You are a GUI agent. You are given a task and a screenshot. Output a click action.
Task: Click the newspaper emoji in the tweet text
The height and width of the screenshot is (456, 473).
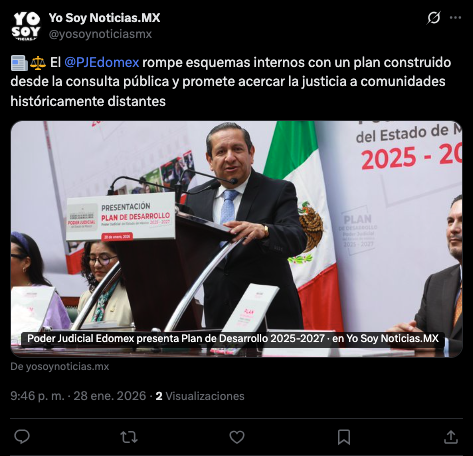coord(19,63)
